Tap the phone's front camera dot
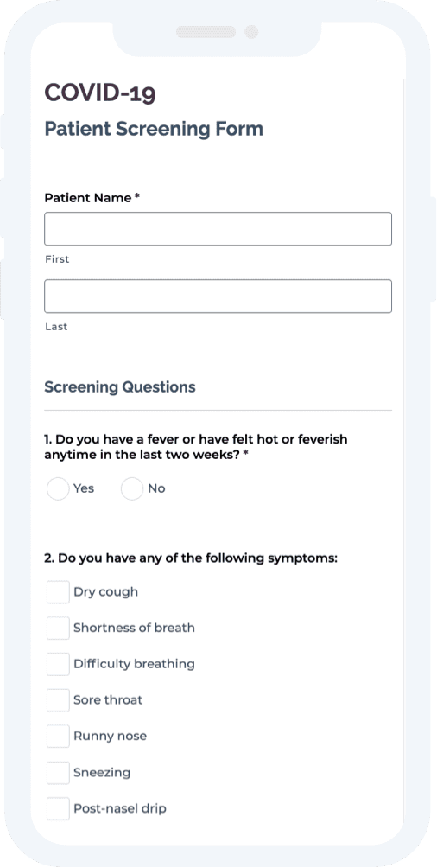The image size is (437, 868). [251, 31]
